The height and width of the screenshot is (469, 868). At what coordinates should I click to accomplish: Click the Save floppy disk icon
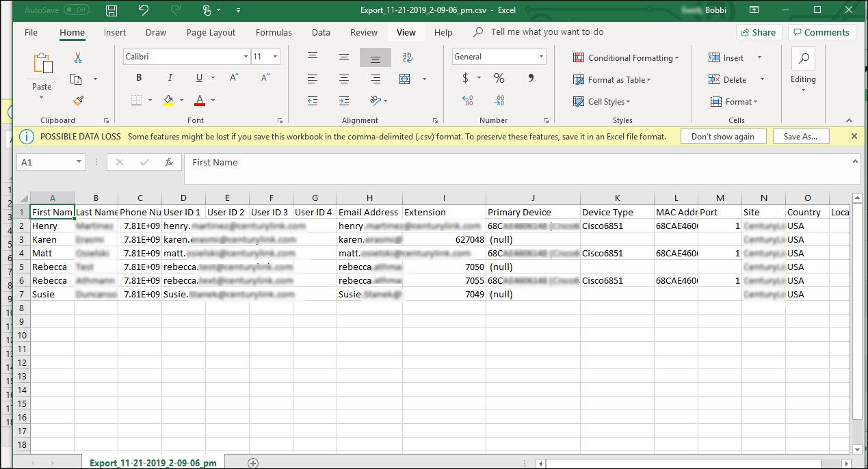(x=111, y=10)
